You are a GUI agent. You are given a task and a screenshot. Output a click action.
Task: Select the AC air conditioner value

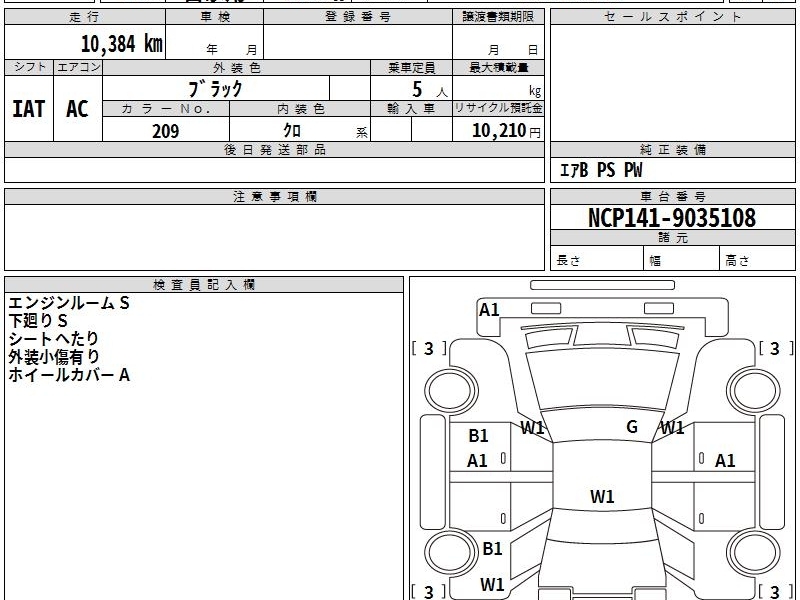pyautogui.click(x=77, y=109)
